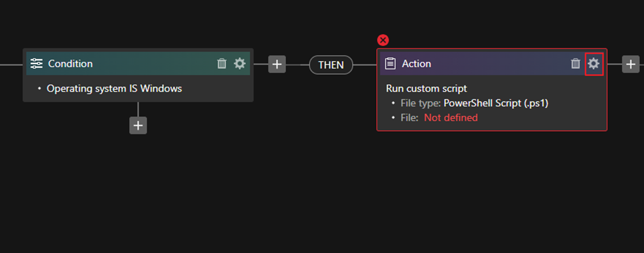Add a branch below the Condition block
This screenshot has height=253, width=644.
tap(138, 126)
